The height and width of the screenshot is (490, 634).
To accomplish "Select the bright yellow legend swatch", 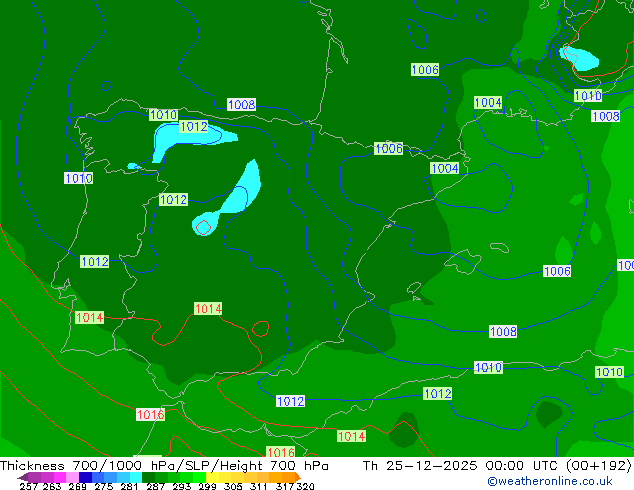I will pyautogui.click(x=212, y=477).
